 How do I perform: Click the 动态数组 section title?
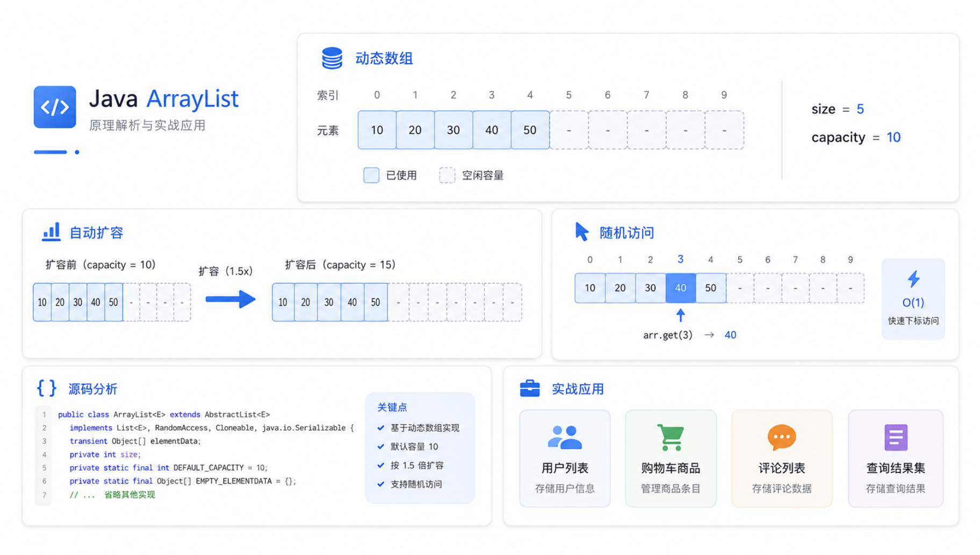pos(384,58)
